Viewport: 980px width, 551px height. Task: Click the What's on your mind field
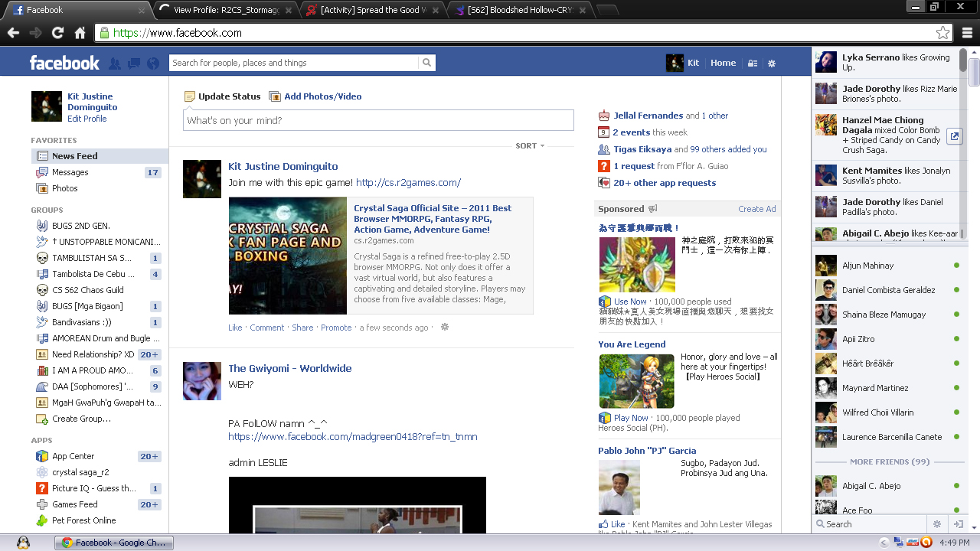coord(378,120)
